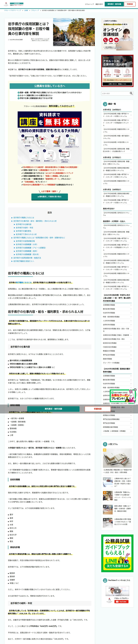Click header 受講相談 button

tap(130, 4)
